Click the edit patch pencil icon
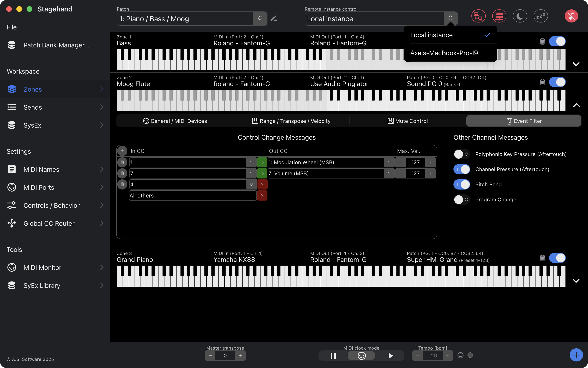This screenshot has width=588, height=368. coord(274,18)
